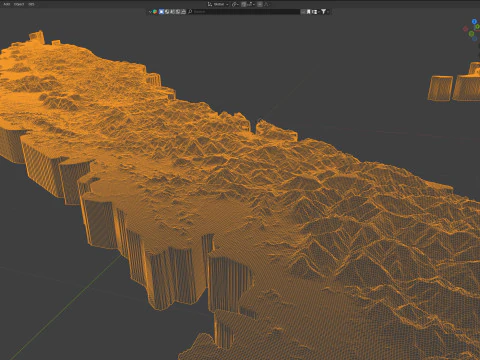
Task: Open the dropdown arrow beside the funnel
Action: (328, 12)
